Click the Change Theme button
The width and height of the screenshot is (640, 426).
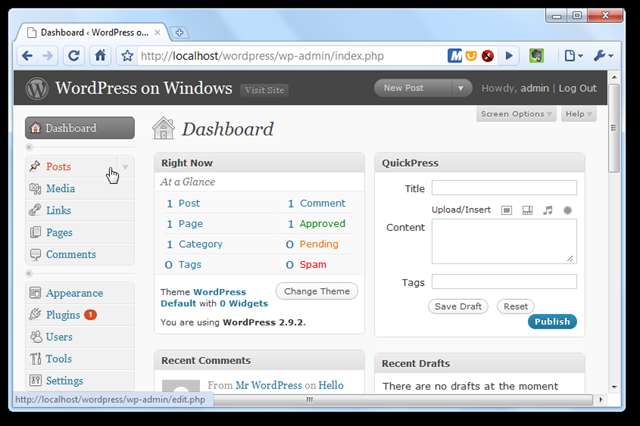[x=317, y=291]
